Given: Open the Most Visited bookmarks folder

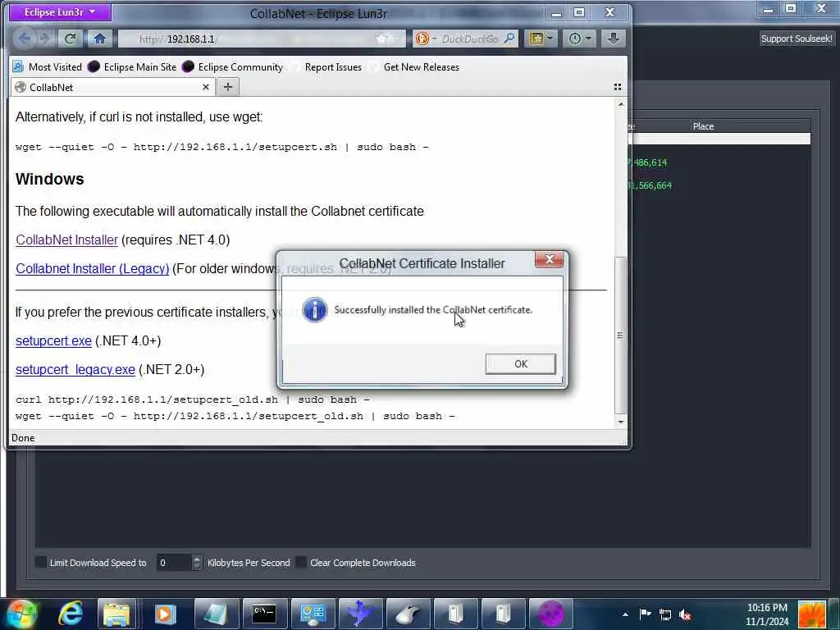Looking at the screenshot, I should click(x=47, y=67).
